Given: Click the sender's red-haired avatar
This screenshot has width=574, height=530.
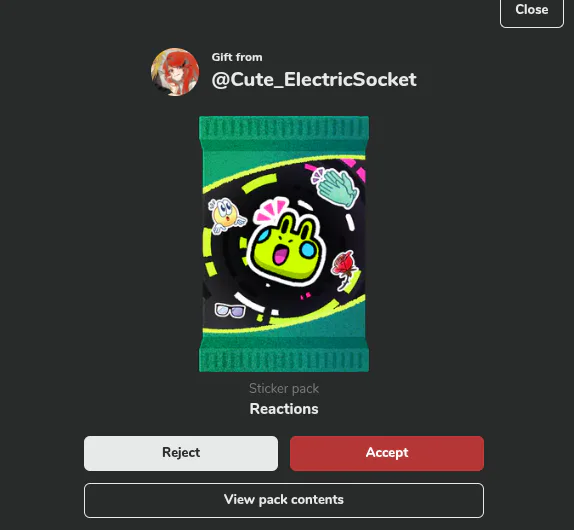Looking at the screenshot, I should [175, 72].
